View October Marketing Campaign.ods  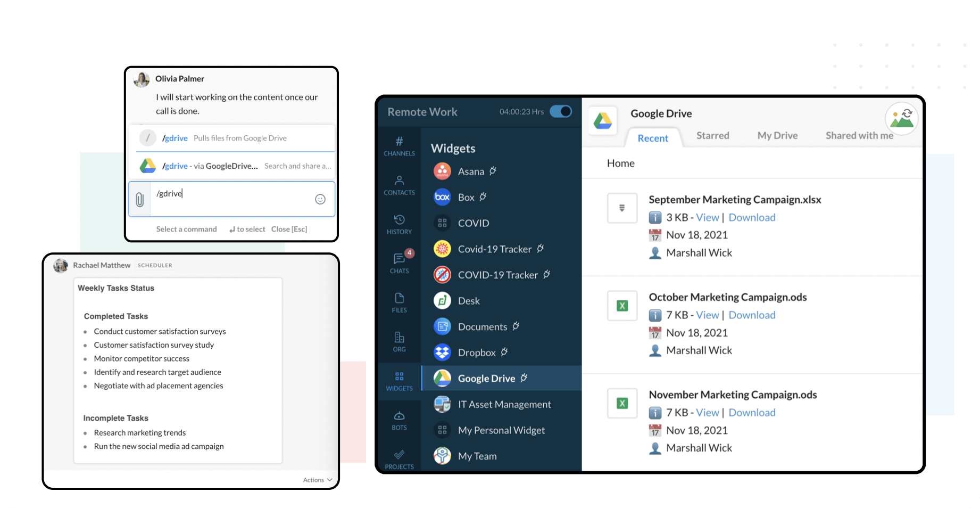pyautogui.click(x=708, y=315)
